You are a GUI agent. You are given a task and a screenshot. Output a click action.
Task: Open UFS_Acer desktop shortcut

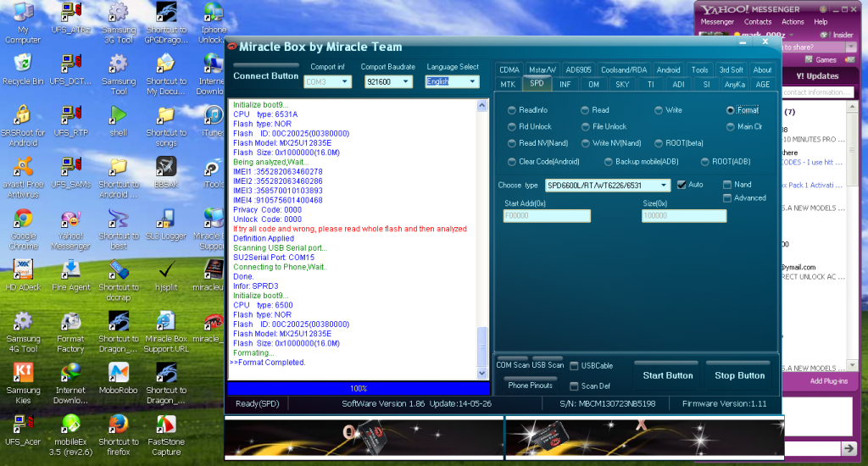click(23, 430)
